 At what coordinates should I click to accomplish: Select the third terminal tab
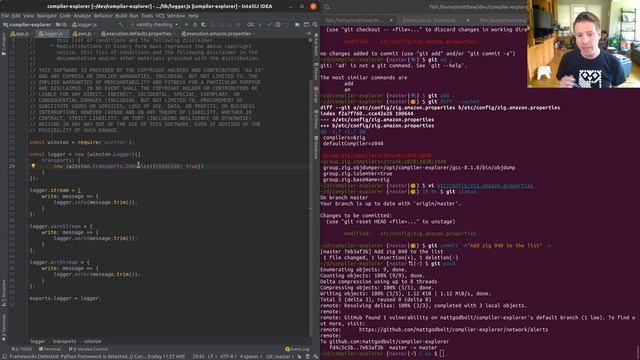(x=502, y=20)
